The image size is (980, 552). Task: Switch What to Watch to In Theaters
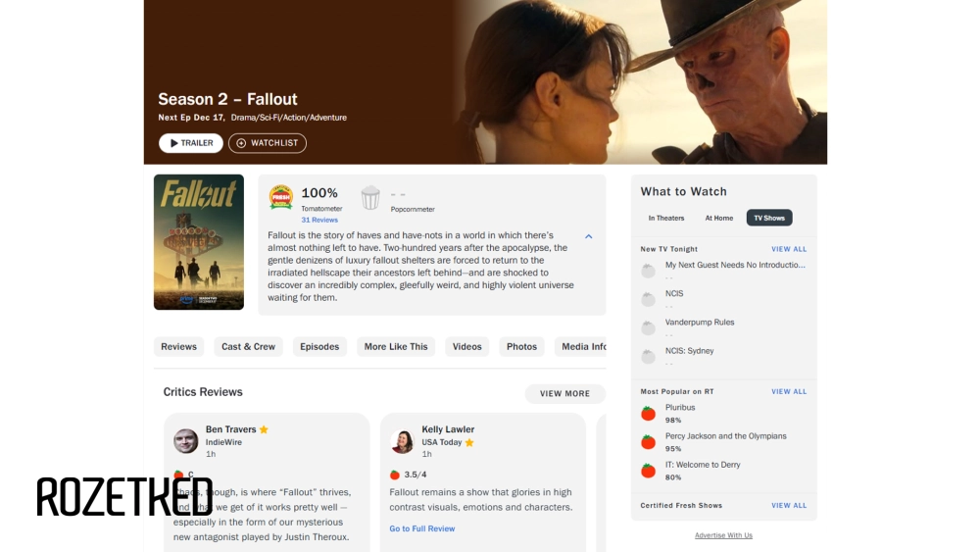(666, 218)
